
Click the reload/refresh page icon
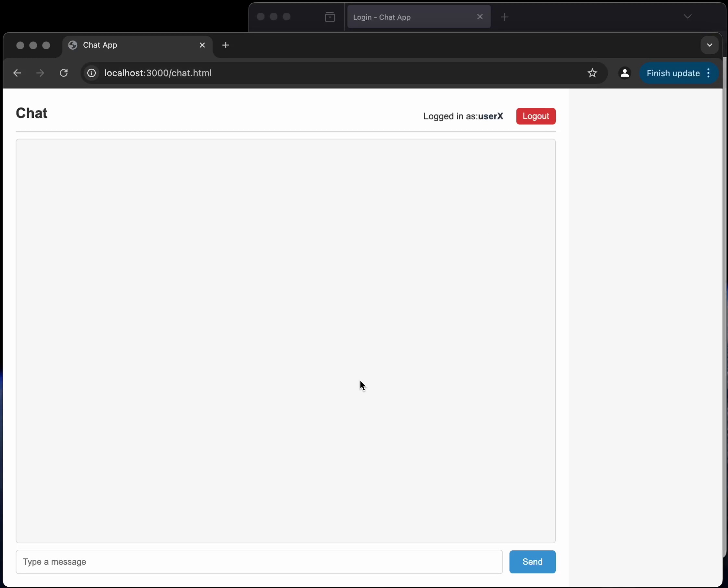(x=64, y=73)
